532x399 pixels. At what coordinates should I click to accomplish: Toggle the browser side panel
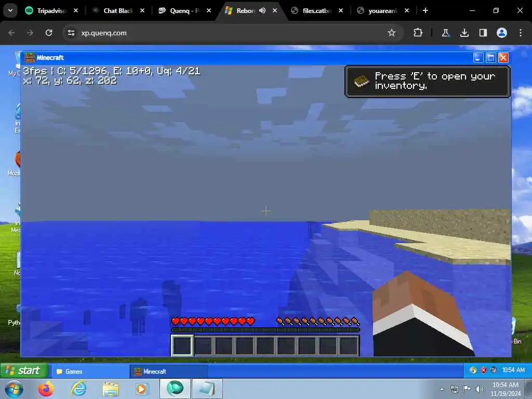483,33
